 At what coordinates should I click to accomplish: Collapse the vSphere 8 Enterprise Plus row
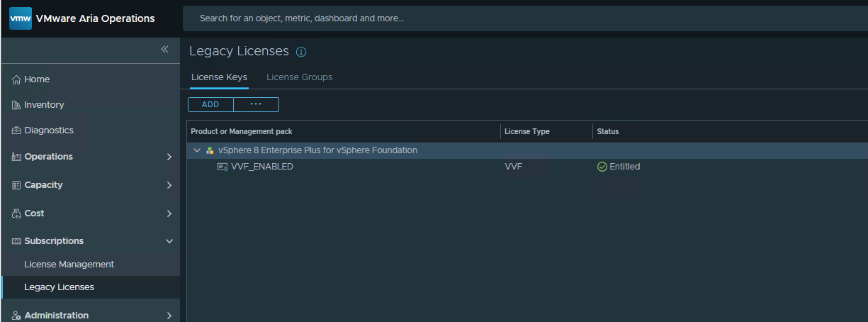click(x=197, y=150)
